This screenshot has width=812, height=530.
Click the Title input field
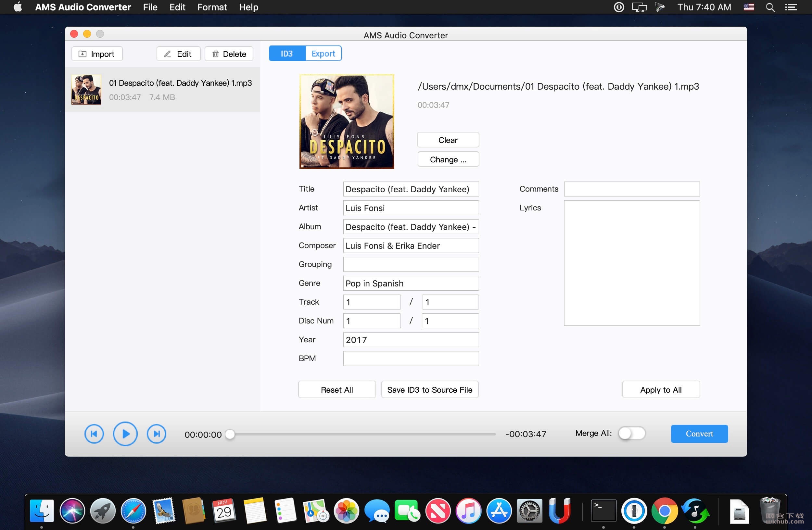click(411, 189)
